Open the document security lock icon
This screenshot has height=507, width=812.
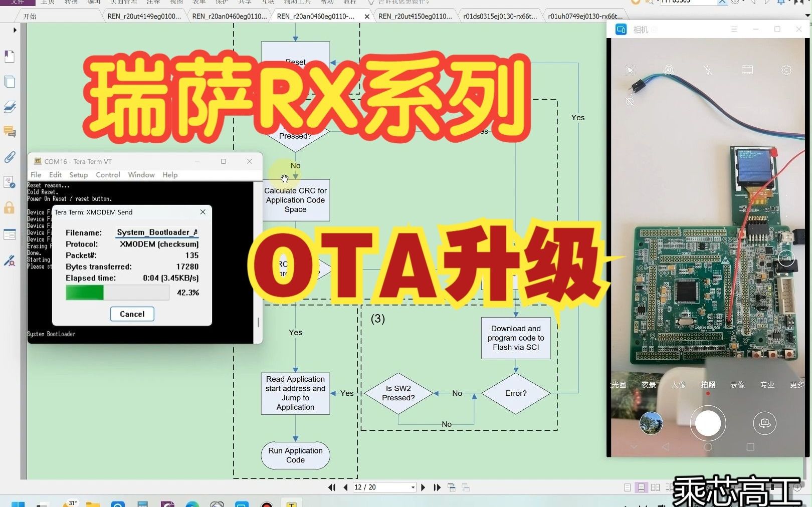tap(10, 207)
